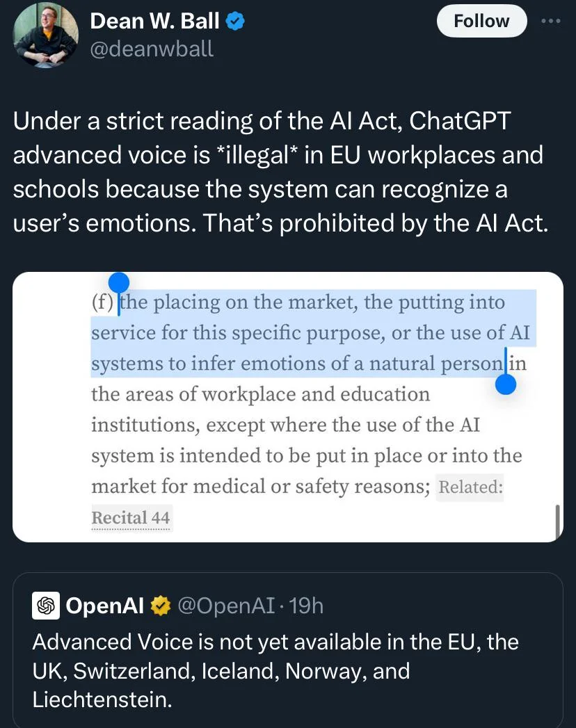
Task: Open the embedded AI Act image
Action: point(288,407)
